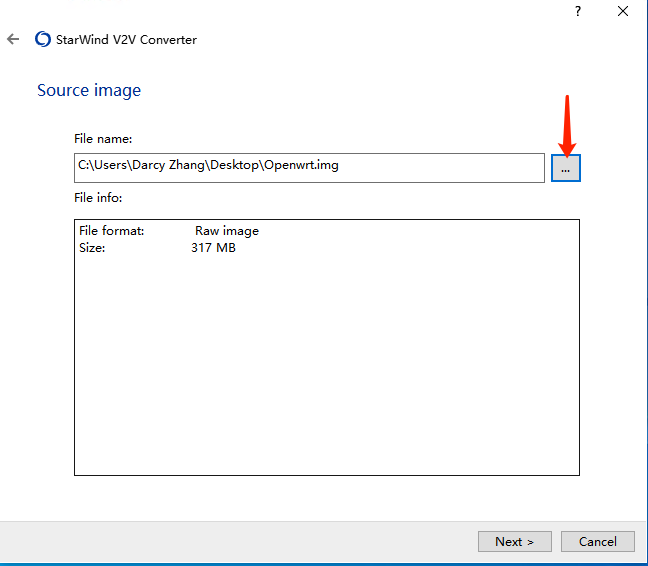648x566 pixels.
Task: Select the '317 MB' size value
Action: coord(213,247)
